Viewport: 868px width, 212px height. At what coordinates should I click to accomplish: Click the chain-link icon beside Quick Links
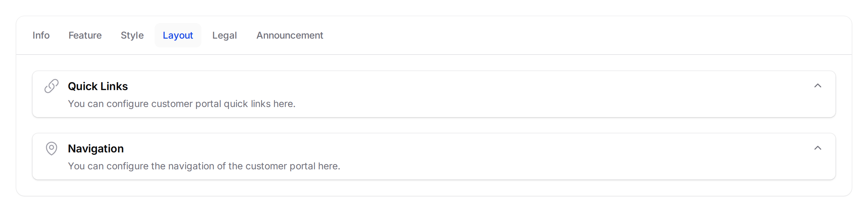click(x=52, y=86)
